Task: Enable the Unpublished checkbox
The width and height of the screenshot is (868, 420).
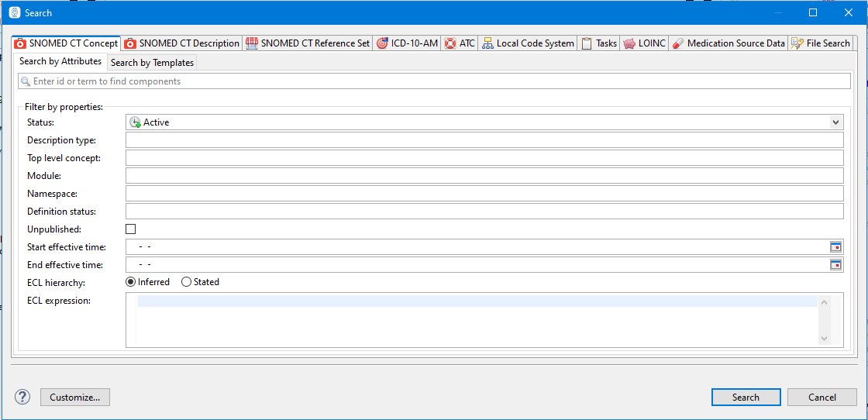Action: coord(130,229)
